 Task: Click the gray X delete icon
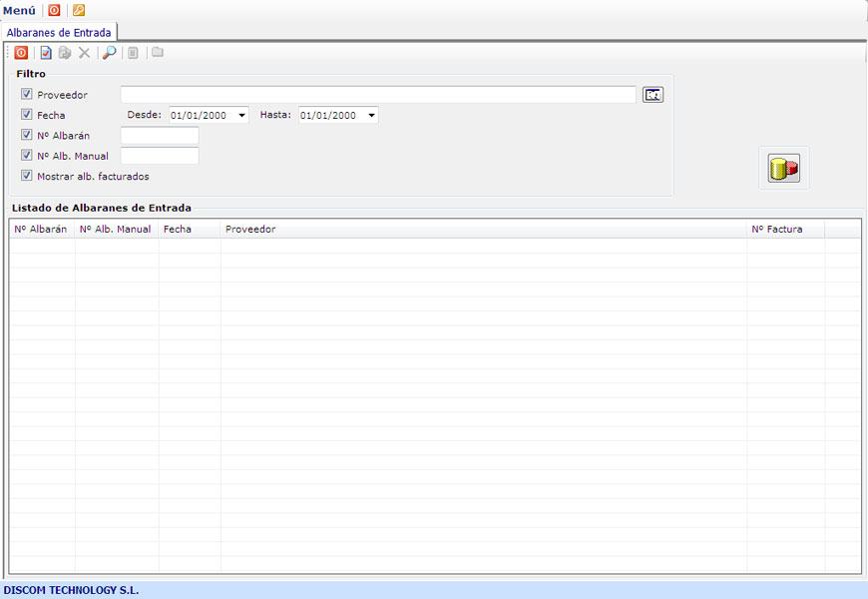pos(85,53)
